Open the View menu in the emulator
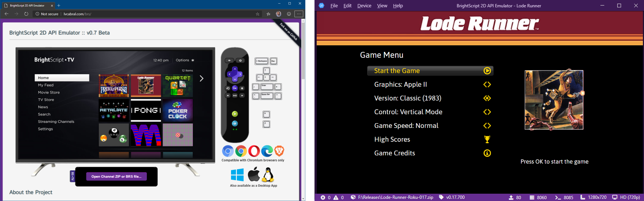 pos(382,5)
